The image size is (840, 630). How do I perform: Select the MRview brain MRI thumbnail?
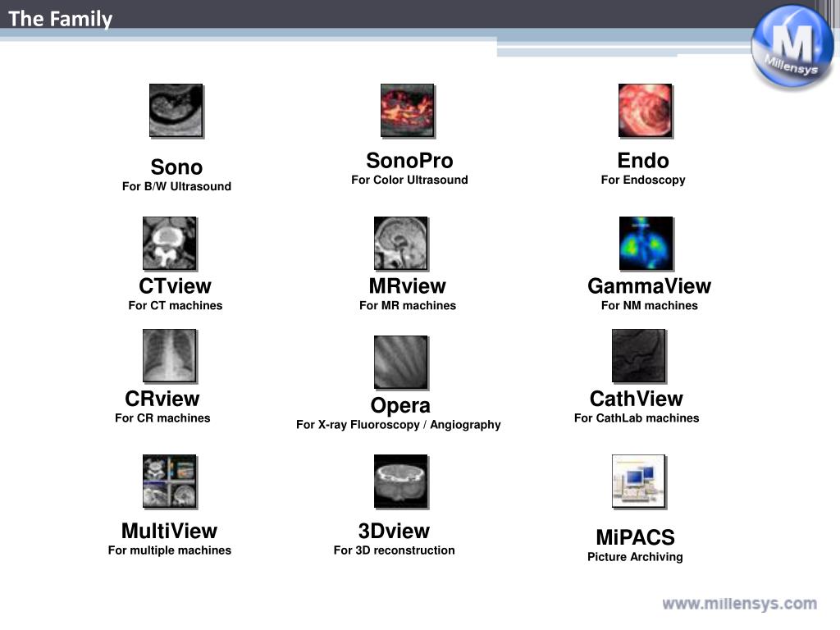[401, 243]
